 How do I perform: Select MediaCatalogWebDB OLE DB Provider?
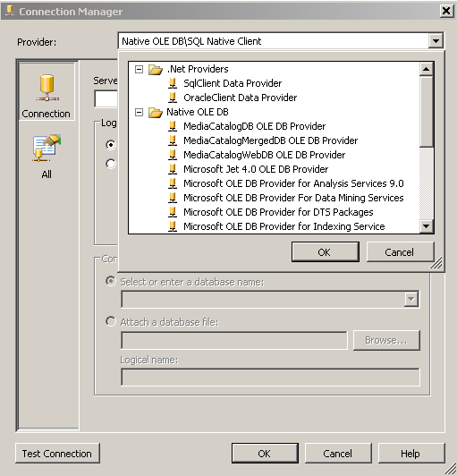(x=265, y=155)
